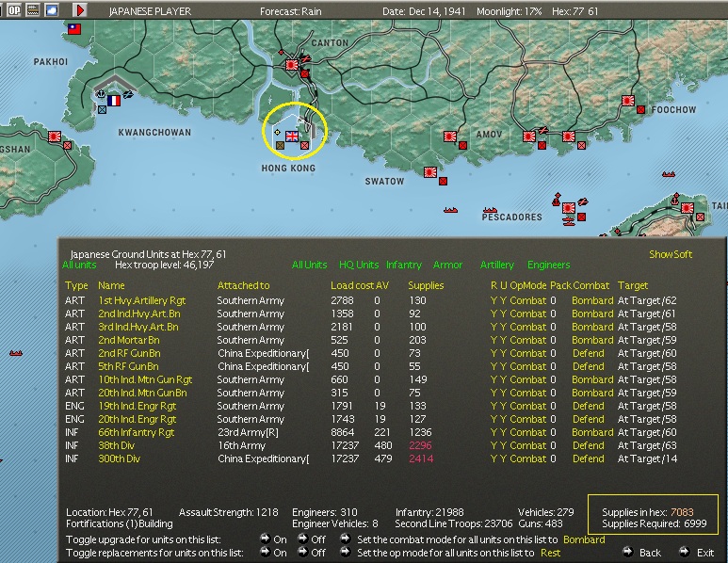Click the weather cloud toolbar icon
728x563 pixels.
pos(52,10)
